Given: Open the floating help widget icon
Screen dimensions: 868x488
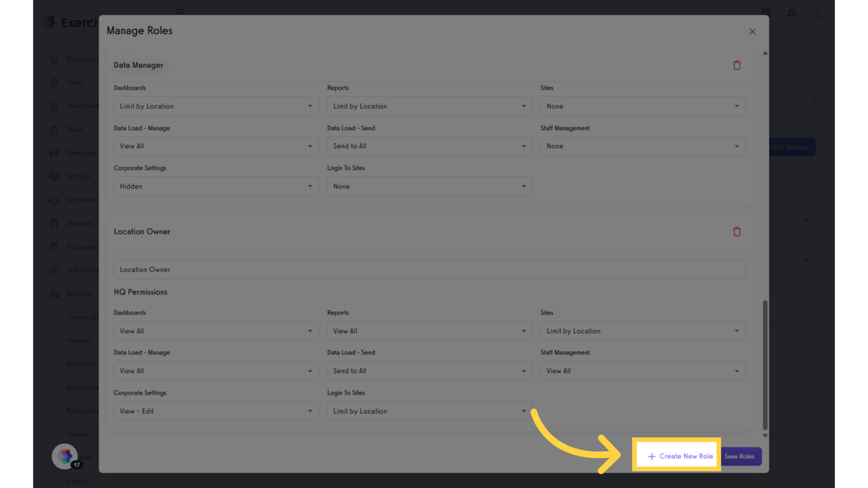Looking at the screenshot, I should 65,456.
